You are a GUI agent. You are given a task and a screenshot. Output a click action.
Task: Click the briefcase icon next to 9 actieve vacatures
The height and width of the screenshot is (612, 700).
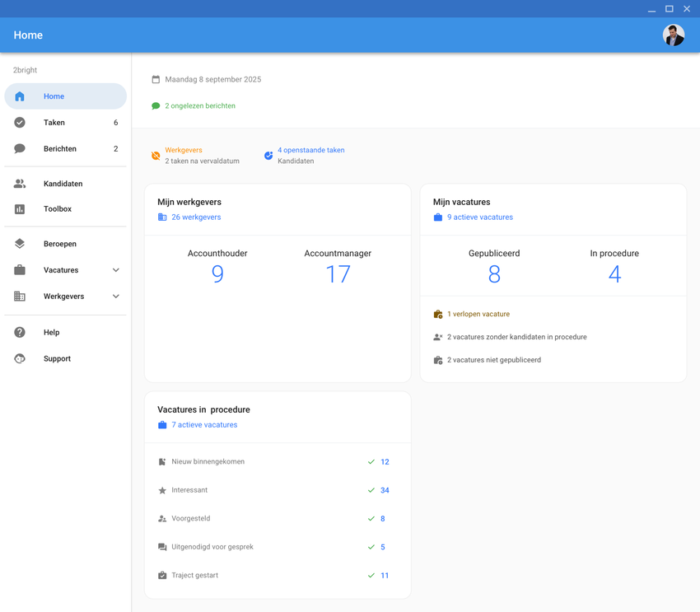436,217
